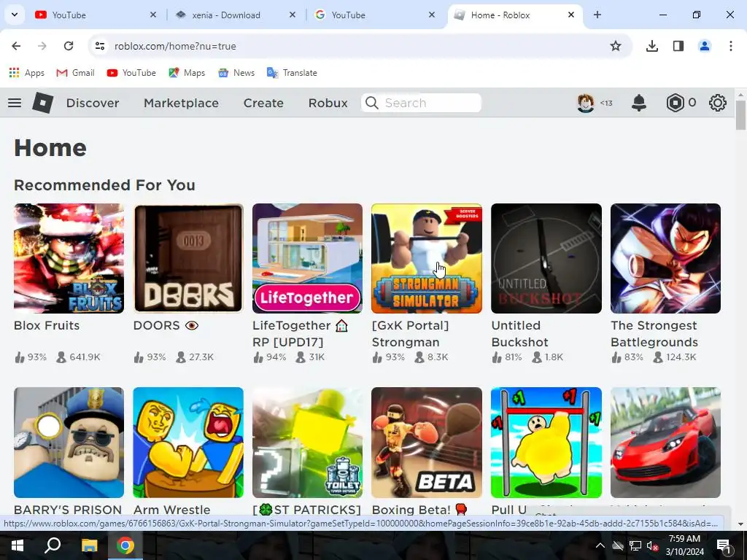Open the Windows notification center
Viewport: 747px width, 560px height.
[724, 545]
